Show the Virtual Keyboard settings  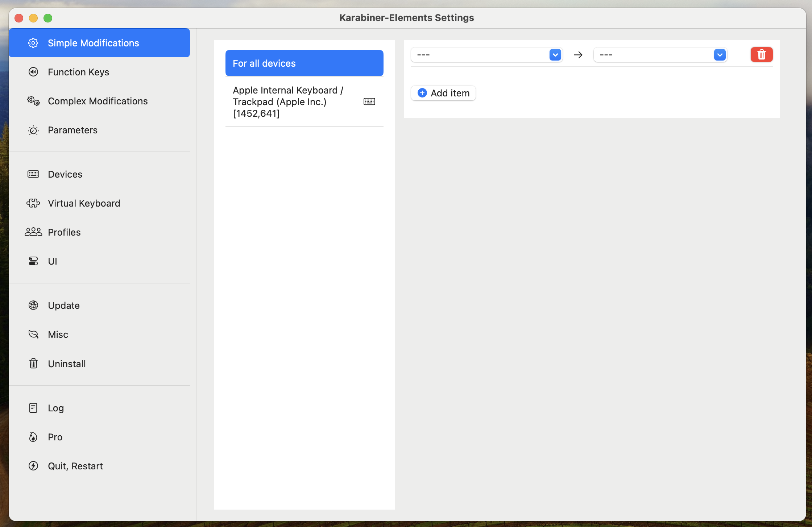99,203
